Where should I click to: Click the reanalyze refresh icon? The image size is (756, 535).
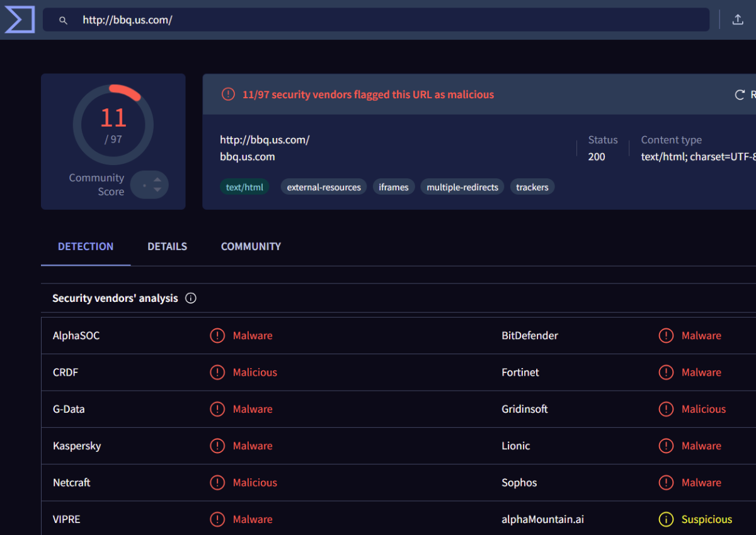tap(740, 95)
